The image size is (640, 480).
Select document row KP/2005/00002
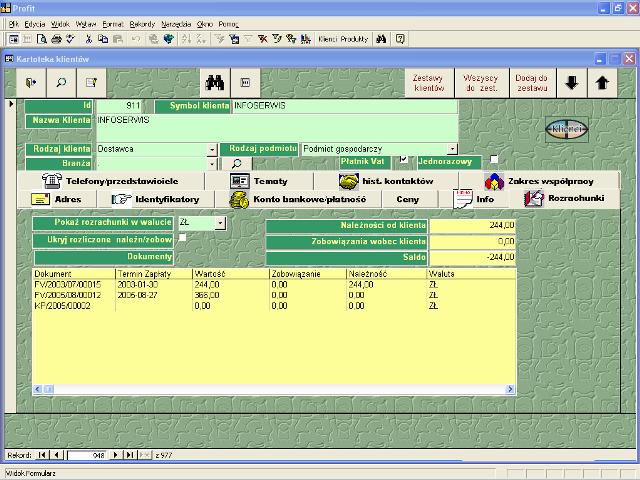tap(274, 306)
